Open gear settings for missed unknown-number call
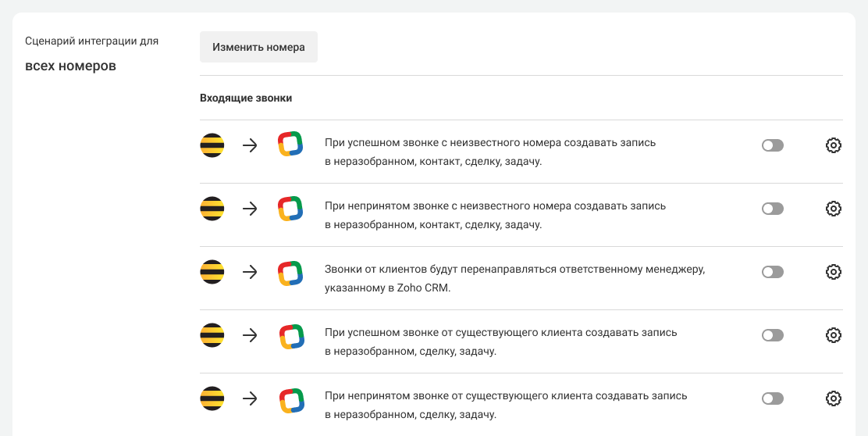Screen dimensions: 868x436 (x=833, y=209)
